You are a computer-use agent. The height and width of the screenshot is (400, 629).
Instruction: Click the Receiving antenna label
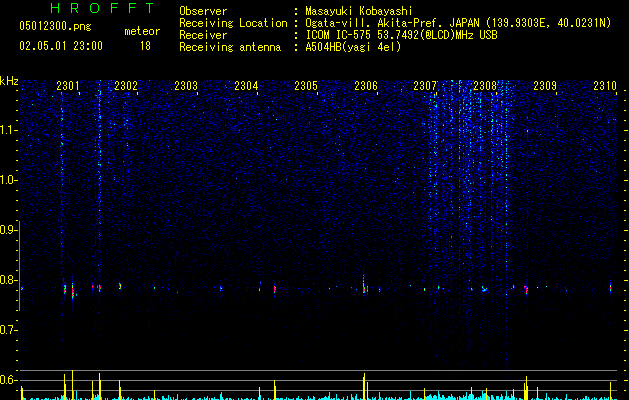click(230, 47)
